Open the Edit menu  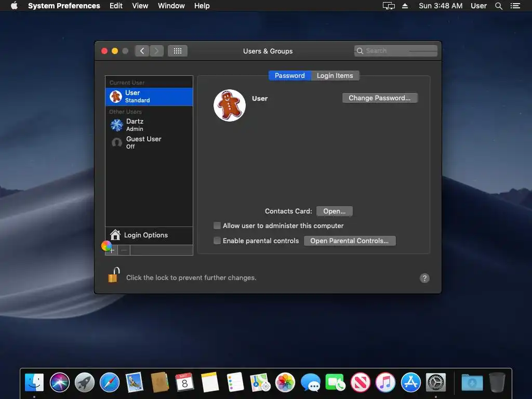[x=116, y=6]
